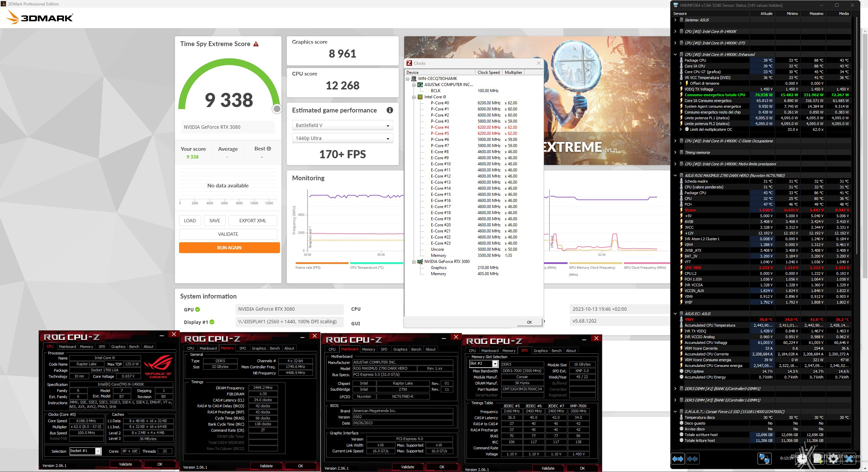This screenshot has height=472, width=868.
Task: Select the P-Core #4 row in Clocks
Action: (x=474, y=127)
